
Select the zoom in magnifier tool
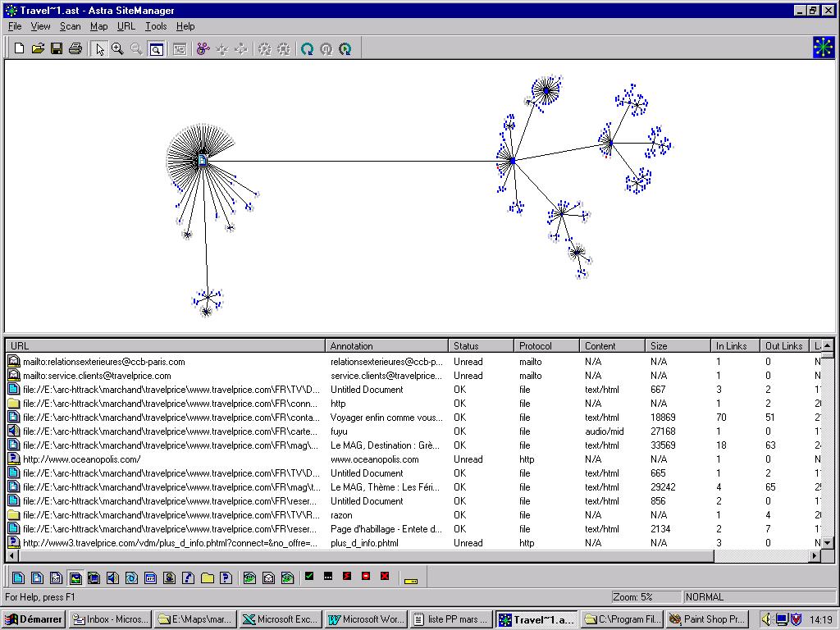click(x=117, y=48)
